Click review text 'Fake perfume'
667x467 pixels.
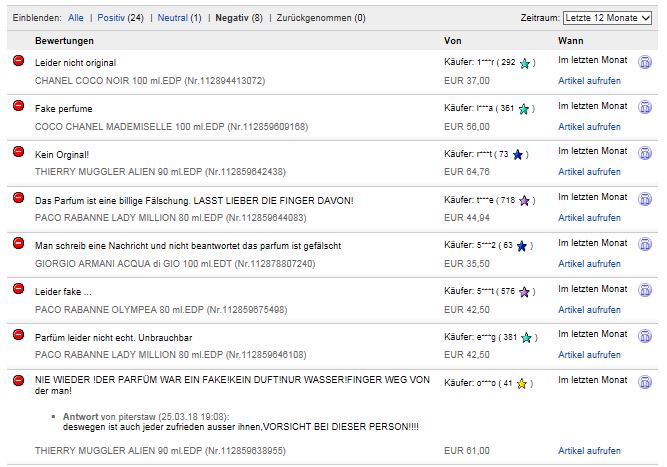[63, 109]
